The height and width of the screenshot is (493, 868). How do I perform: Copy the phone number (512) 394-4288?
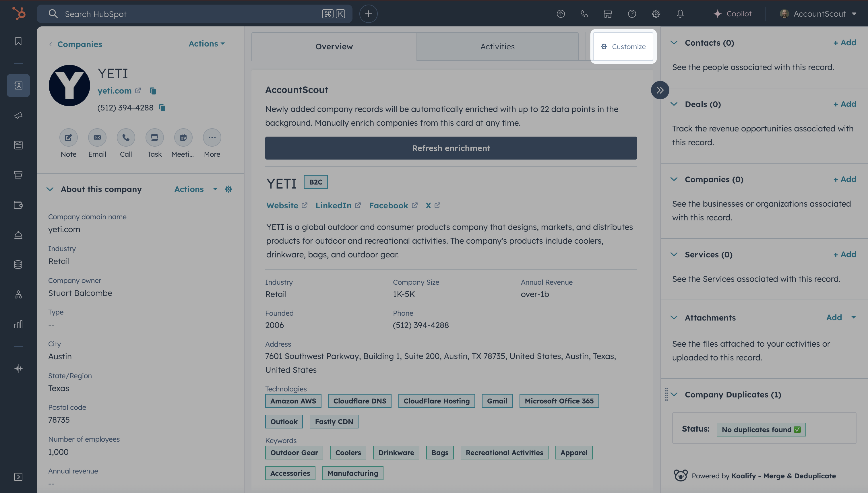tap(162, 108)
